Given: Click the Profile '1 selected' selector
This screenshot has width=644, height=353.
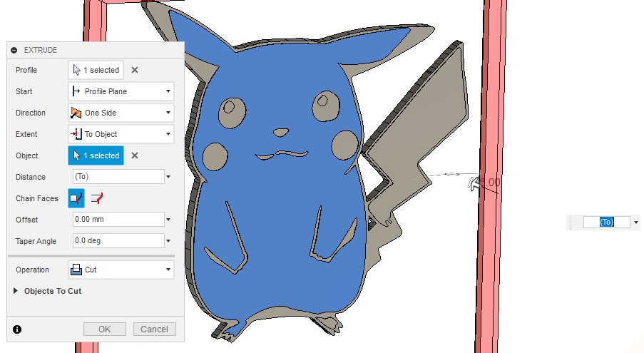Looking at the screenshot, I should pos(96,70).
